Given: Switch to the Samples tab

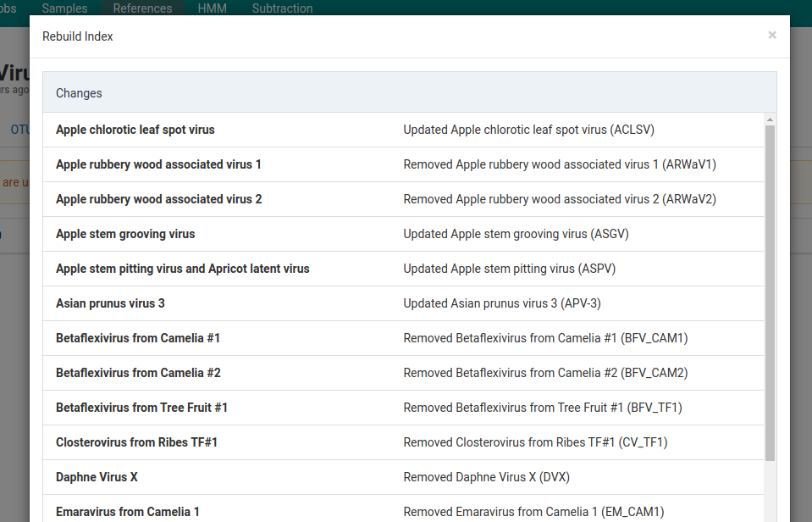Looking at the screenshot, I should coord(64,8).
